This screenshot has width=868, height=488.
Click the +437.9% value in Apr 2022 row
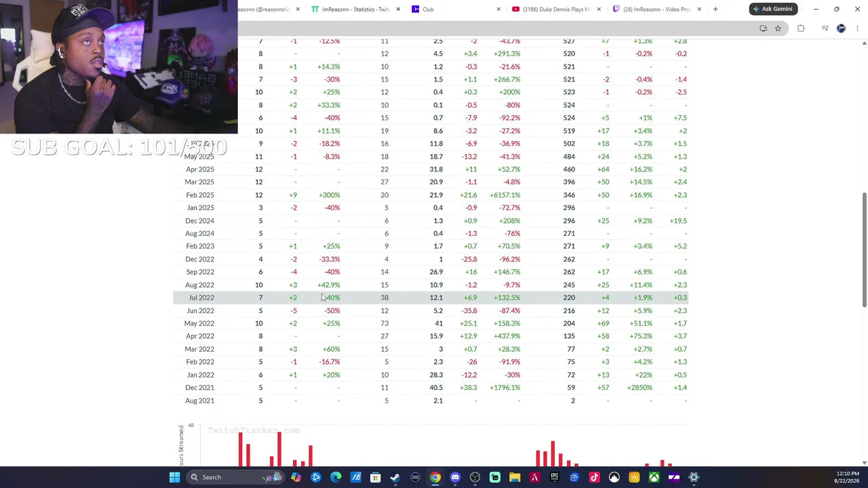point(505,336)
